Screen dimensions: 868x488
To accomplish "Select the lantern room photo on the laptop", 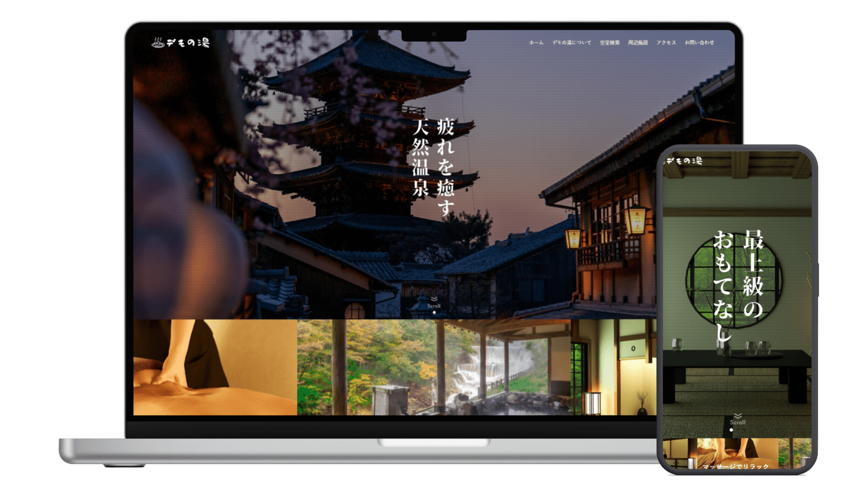I will (x=613, y=367).
